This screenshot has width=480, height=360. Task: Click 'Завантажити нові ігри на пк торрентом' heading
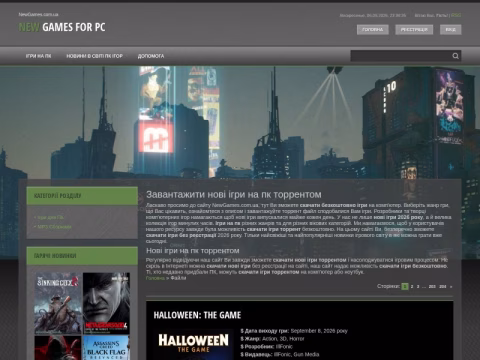234,194
